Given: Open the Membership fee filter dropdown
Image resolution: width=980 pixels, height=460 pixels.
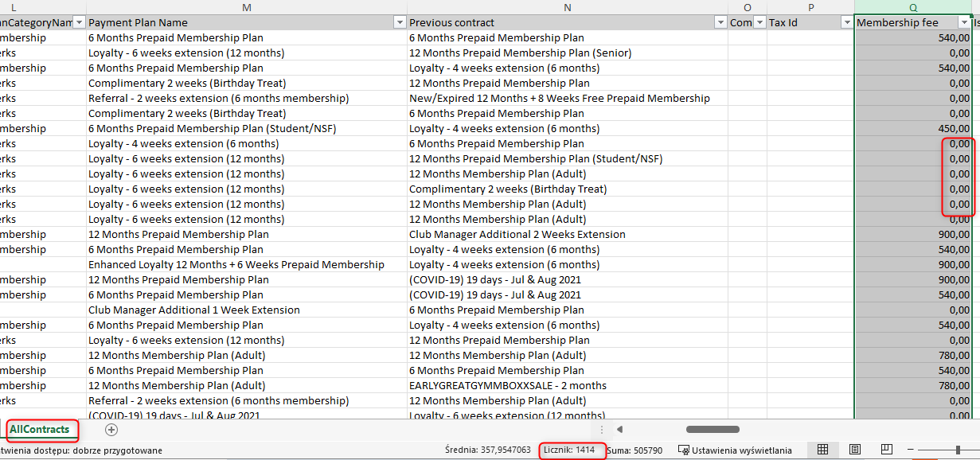Looking at the screenshot, I should tap(964, 23).
